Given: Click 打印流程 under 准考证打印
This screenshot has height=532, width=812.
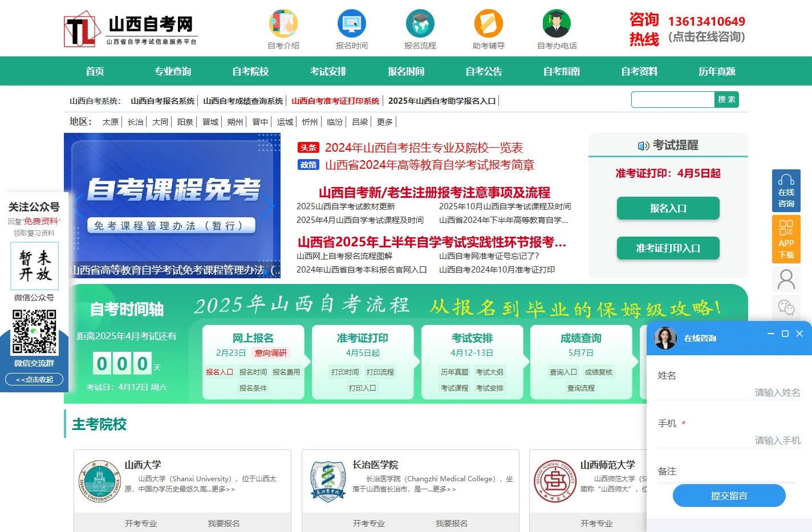Looking at the screenshot, I should tap(380, 372).
